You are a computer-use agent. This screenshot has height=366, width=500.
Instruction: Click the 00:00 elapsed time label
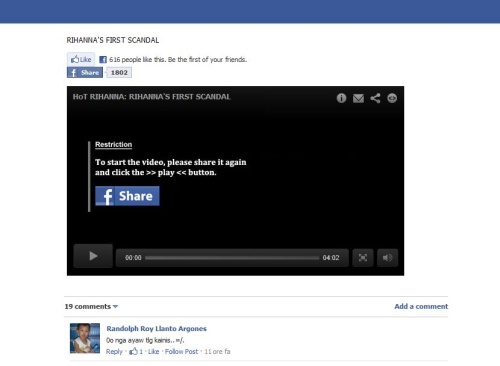(133, 258)
